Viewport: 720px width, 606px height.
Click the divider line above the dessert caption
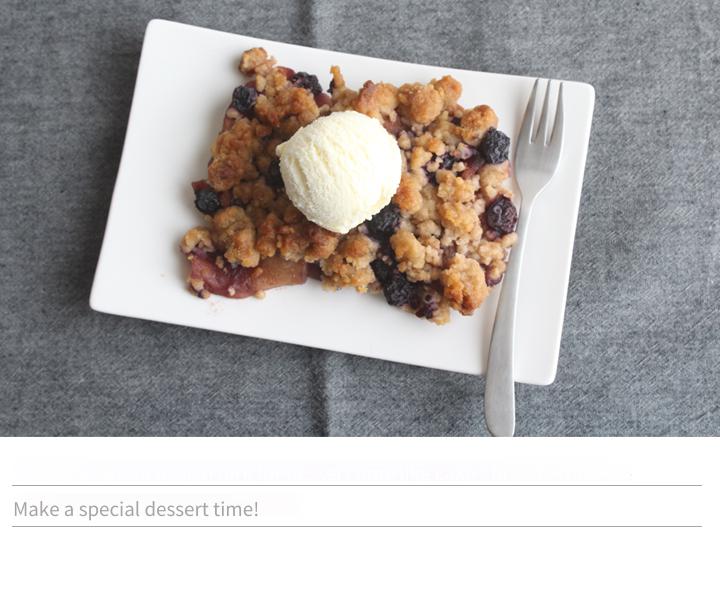pos(357,485)
